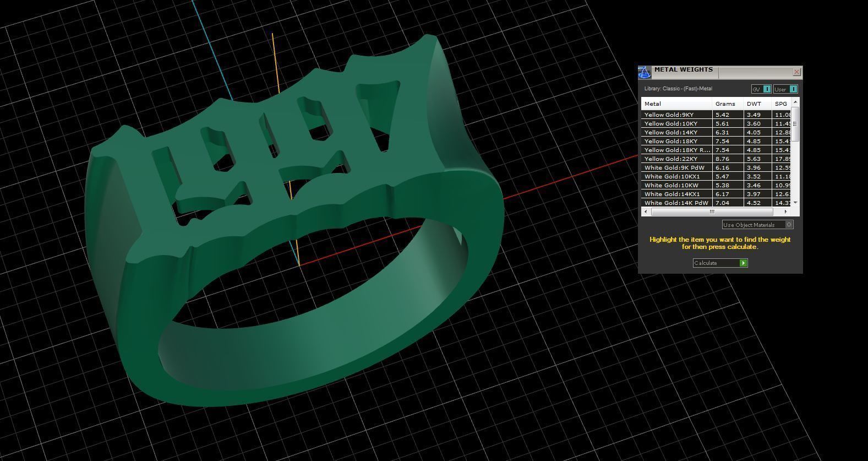Viewport: 868px width, 461px height.
Task: Click the Library: Classic - (Fast)-Metal label
Action: [678, 89]
